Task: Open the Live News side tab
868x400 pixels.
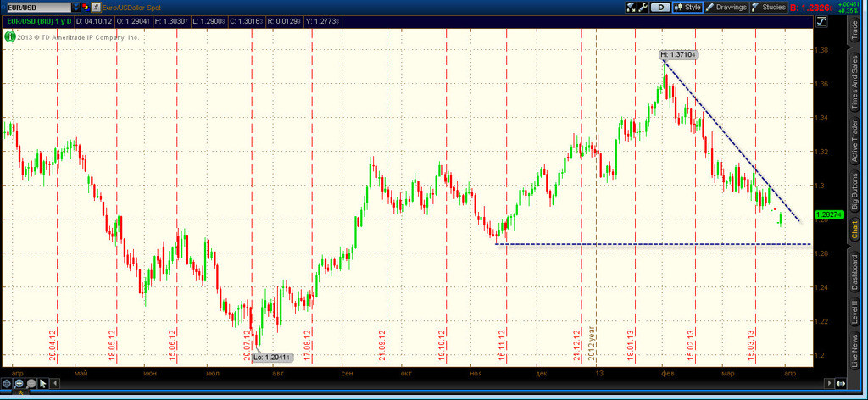Action: [x=854, y=351]
